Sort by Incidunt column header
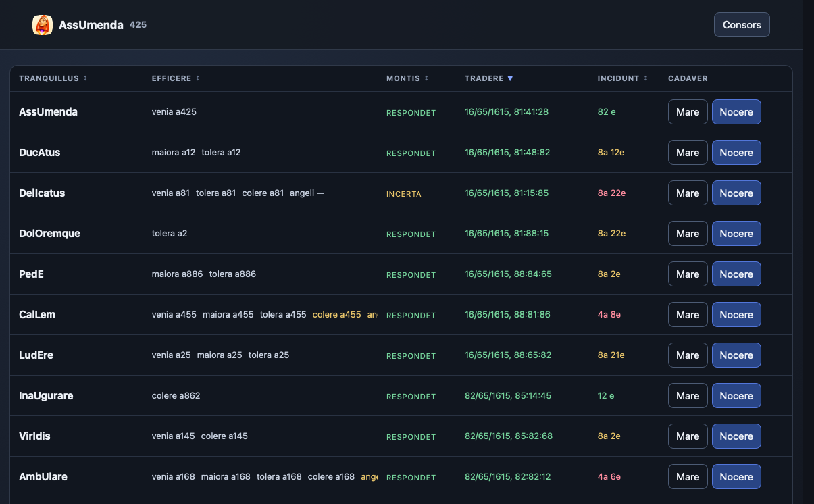This screenshot has height=504, width=814. click(x=623, y=78)
